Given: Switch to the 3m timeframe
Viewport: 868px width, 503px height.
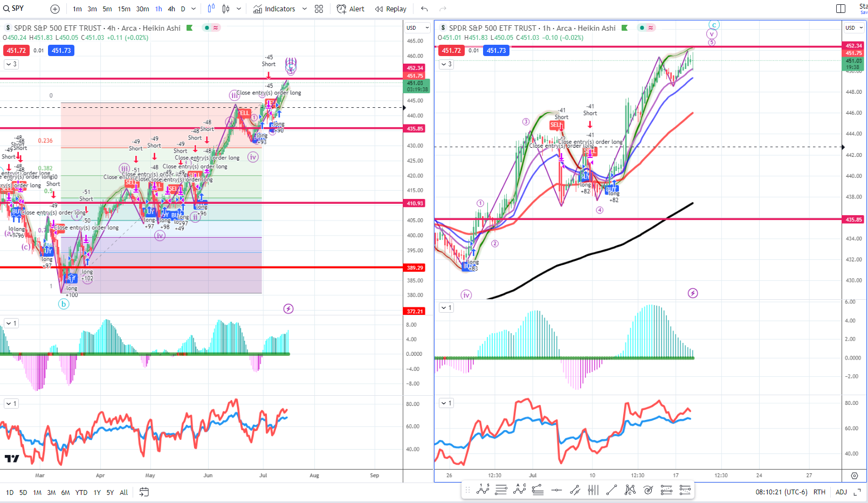Looking at the screenshot, I should [92, 9].
